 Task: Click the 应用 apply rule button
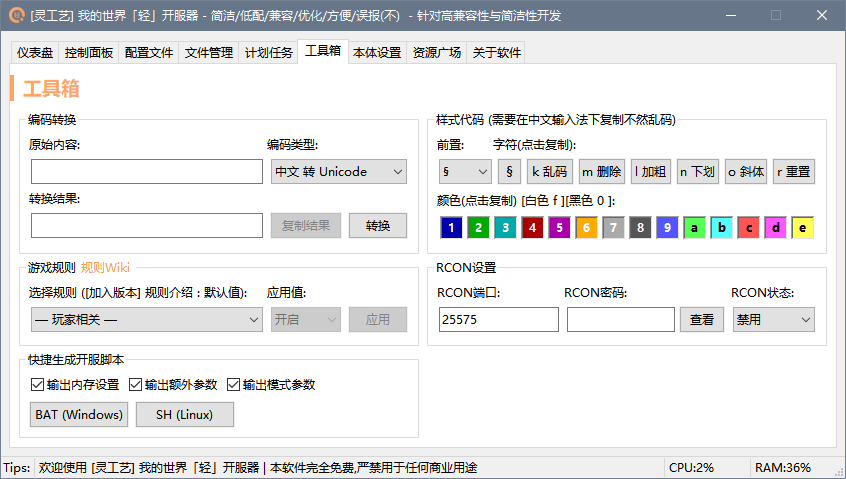378,319
